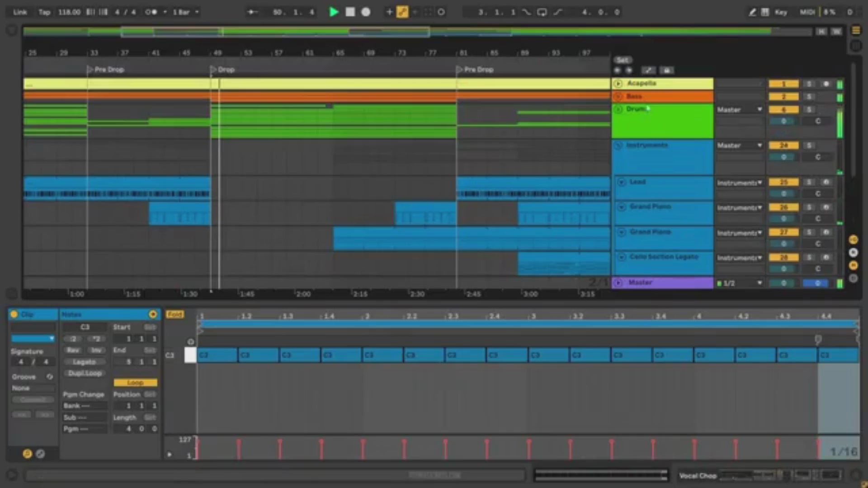The width and height of the screenshot is (868, 488).
Task: Toggle the metronome icon
Action: [x=151, y=12]
